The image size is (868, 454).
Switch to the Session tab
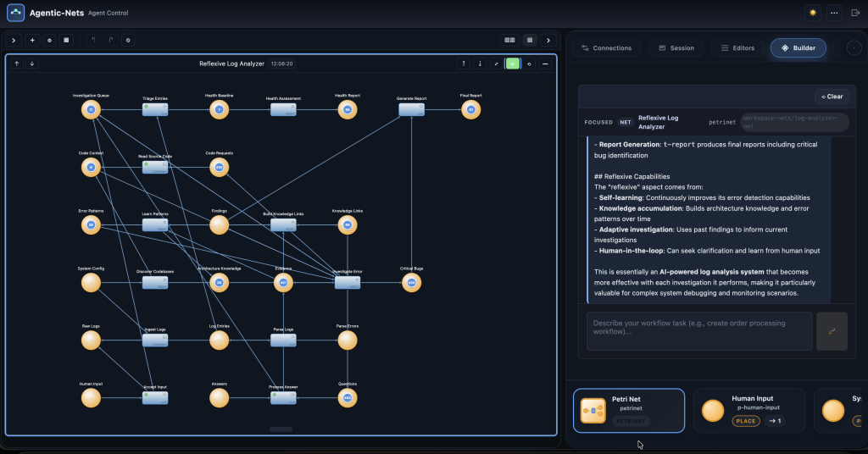click(x=676, y=48)
